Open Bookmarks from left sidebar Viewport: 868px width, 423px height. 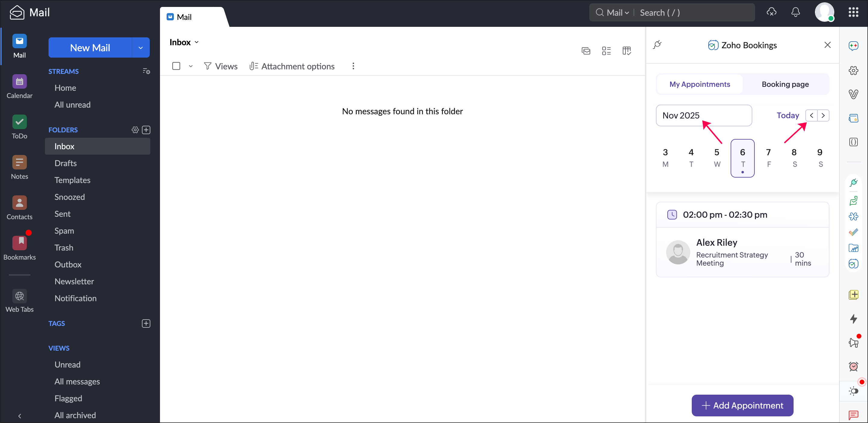19,243
